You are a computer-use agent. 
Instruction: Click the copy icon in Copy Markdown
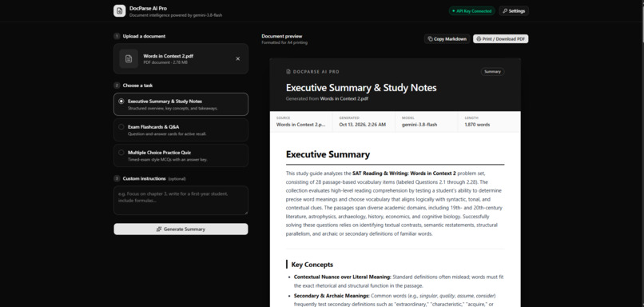pos(430,39)
